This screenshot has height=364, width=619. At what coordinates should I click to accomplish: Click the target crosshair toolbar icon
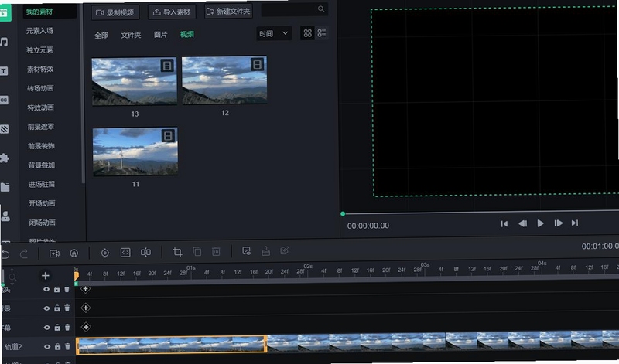coord(105,253)
